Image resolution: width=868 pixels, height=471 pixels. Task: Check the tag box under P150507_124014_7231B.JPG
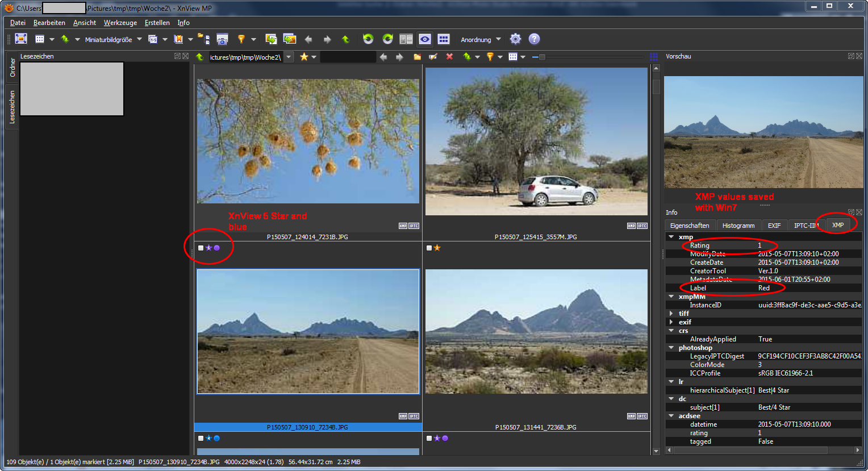(201, 248)
